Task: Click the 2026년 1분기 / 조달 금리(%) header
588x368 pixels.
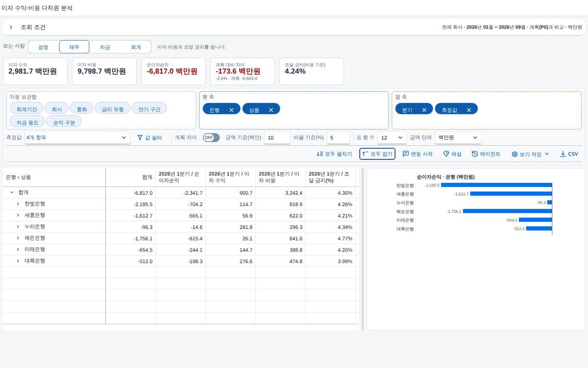Action: (330, 177)
